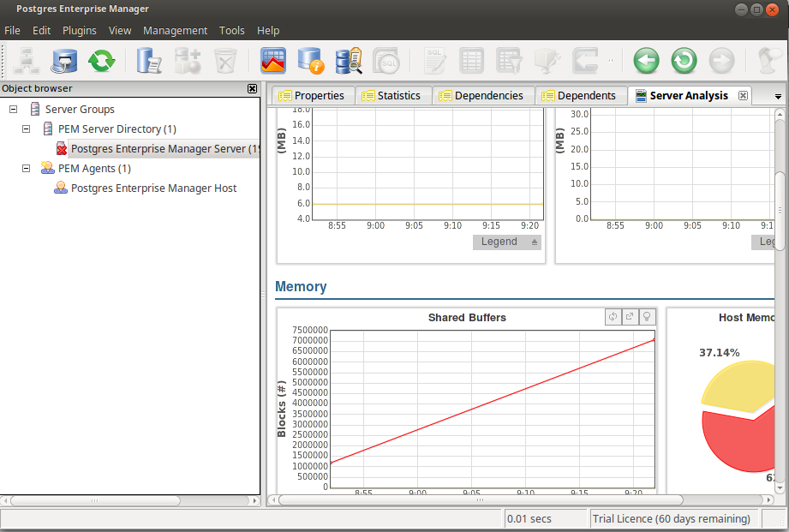
Task: Click the grey return arrow toolbar icon
Action: coord(585,61)
